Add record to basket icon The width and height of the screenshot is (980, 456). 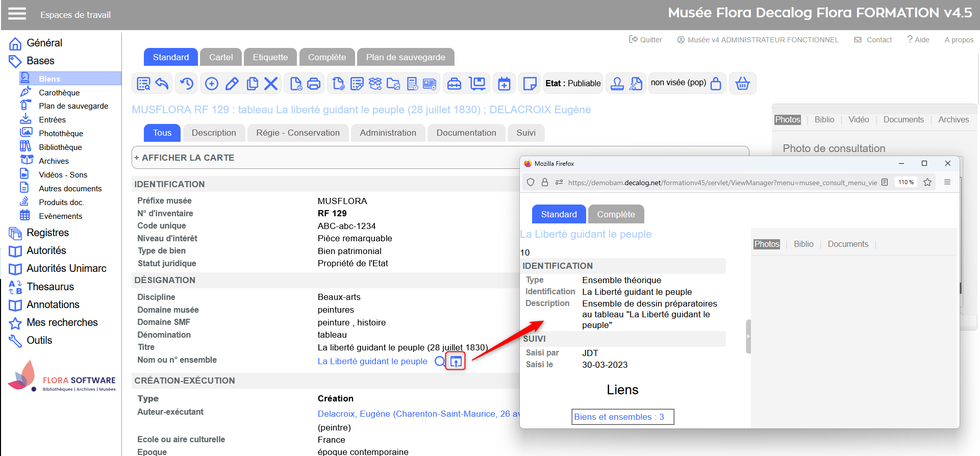[742, 84]
